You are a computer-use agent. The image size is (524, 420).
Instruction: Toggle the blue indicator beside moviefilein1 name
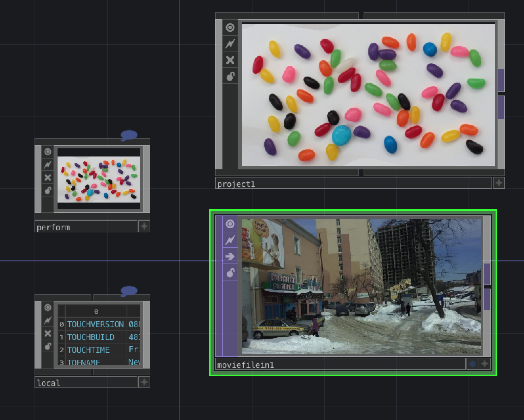click(473, 363)
